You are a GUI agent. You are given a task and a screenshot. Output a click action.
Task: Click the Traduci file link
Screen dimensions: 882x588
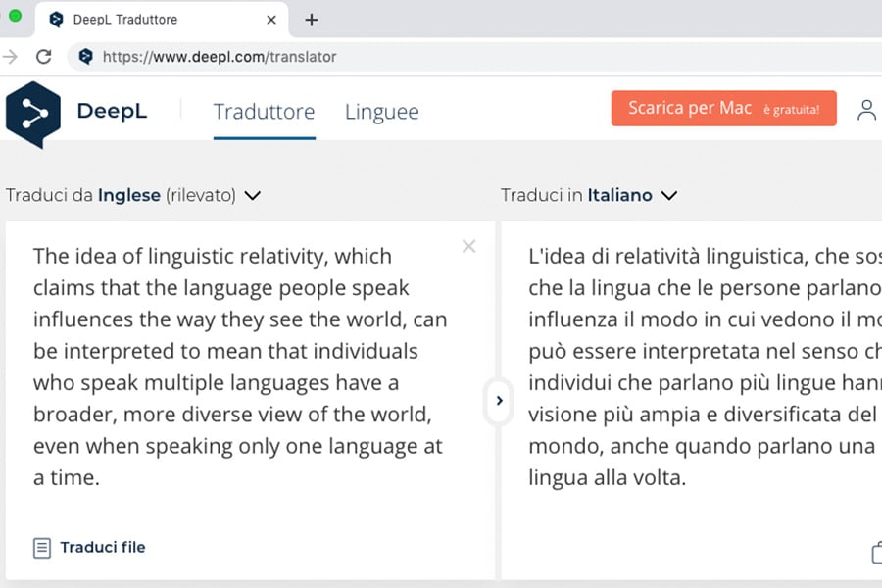coord(102,548)
